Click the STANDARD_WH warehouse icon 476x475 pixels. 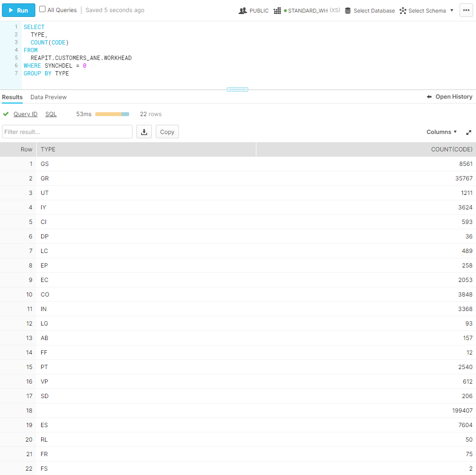tap(278, 10)
